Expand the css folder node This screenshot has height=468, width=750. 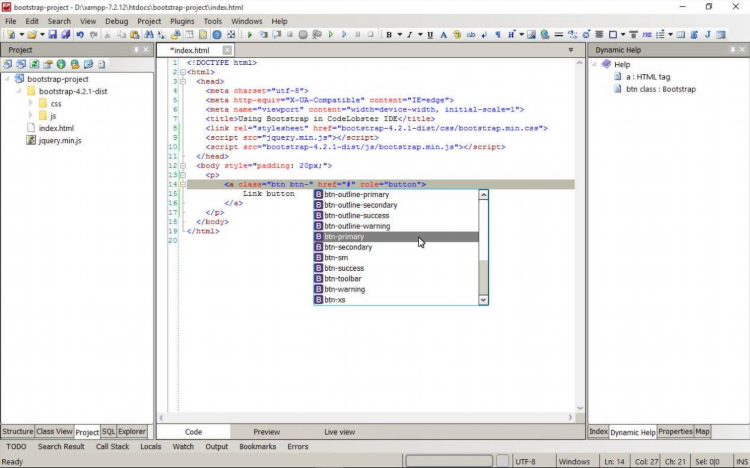pos(31,103)
